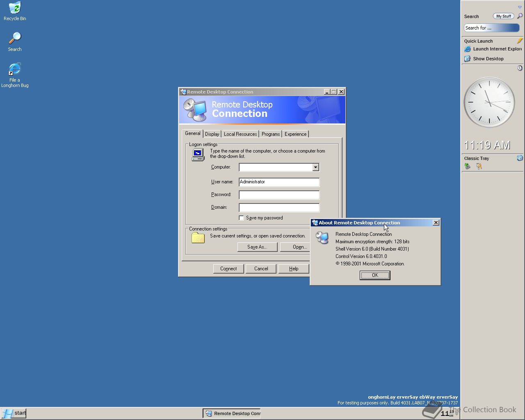Click the Open... button
This screenshot has height=420, width=525.
pos(295,247)
